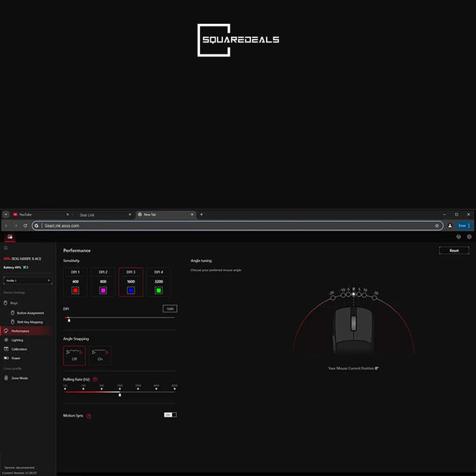
Task: Toggle the Motion Sync switch
Action: point(170,415)
